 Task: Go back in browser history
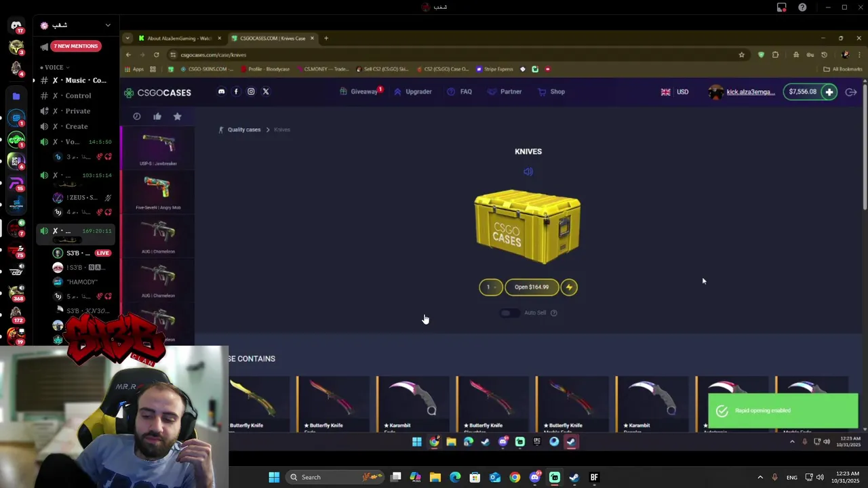point(128,55)
